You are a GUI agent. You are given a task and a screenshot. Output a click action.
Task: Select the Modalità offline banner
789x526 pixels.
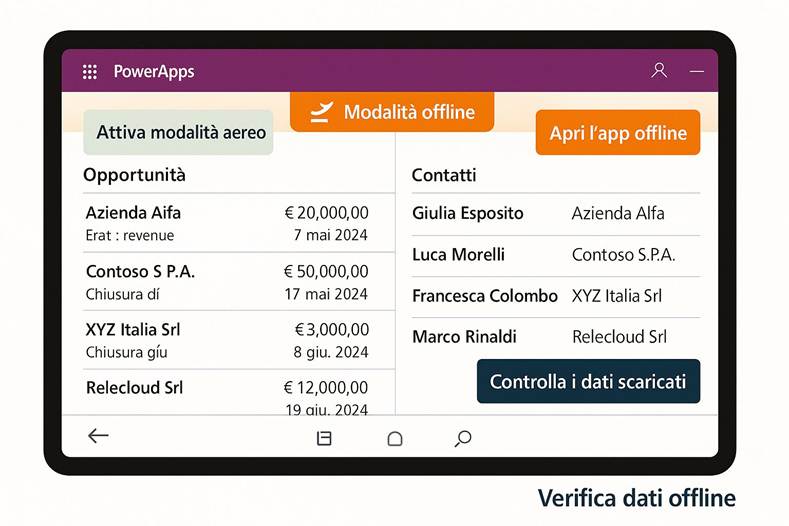tap(392, 112)
